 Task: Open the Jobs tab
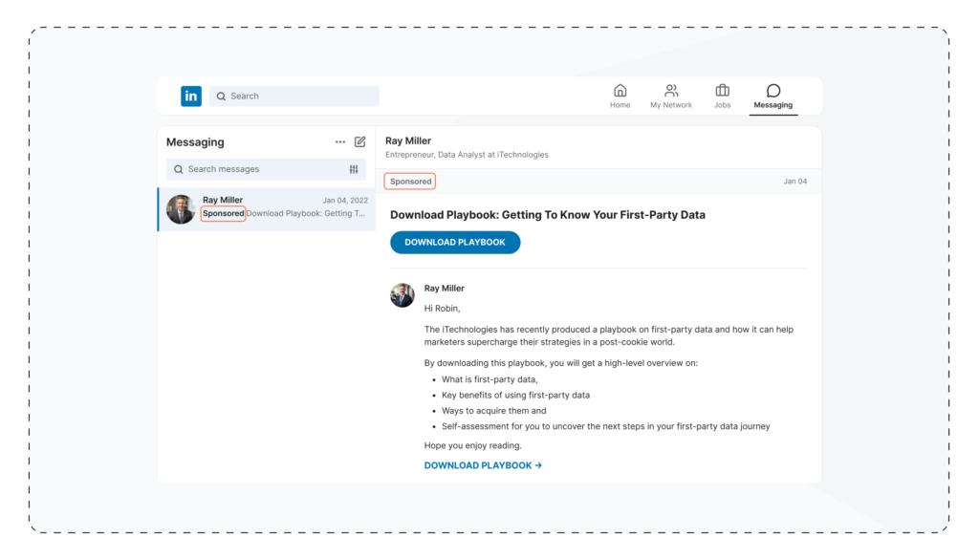(723, 97)
